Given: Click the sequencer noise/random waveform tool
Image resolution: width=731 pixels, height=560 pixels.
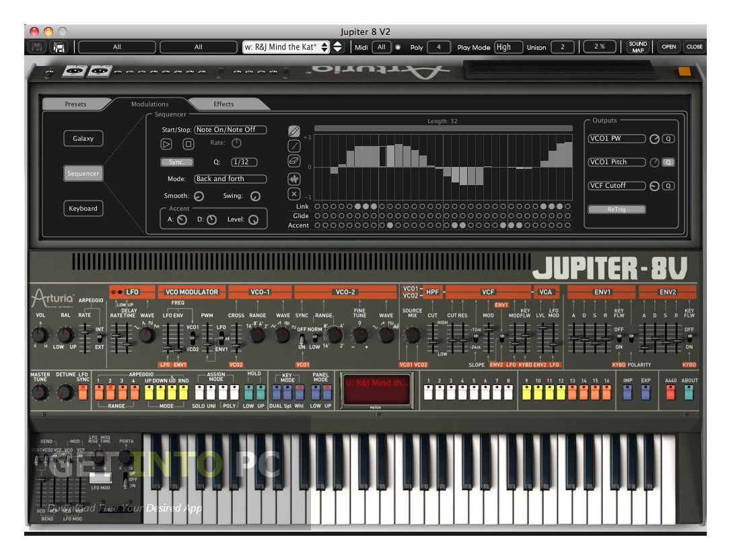Looking at the screenshot, I should tap(293, 178).
